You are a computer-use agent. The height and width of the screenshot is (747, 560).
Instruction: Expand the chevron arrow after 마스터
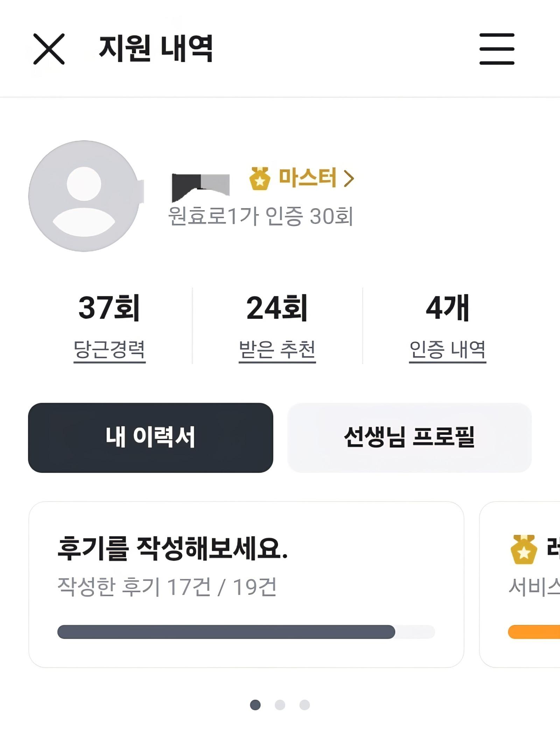click(349, 179)
